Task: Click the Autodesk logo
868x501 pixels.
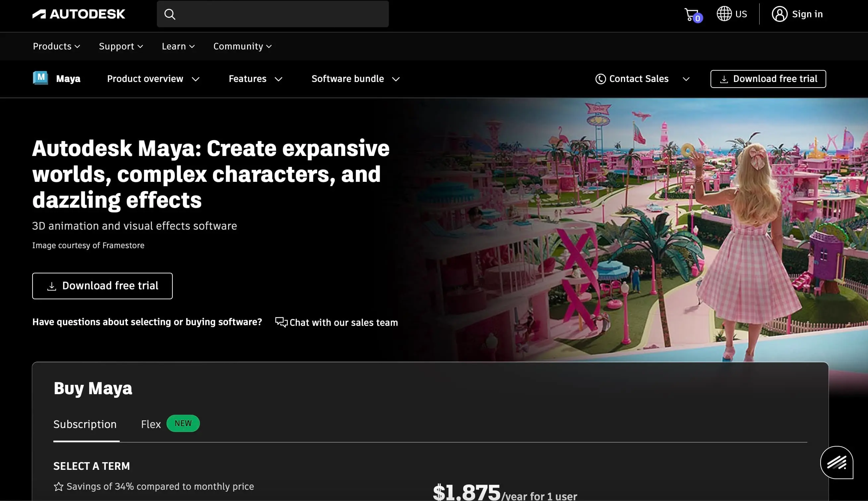Action: (x=79, y=14)
